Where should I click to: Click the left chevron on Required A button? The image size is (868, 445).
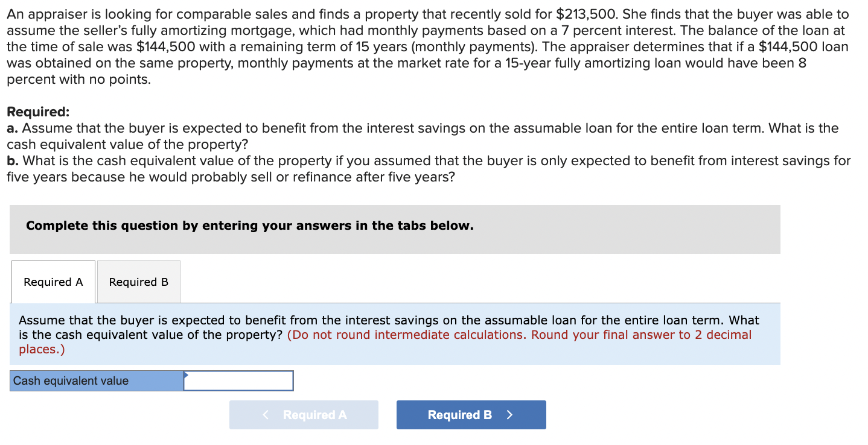coord(264,415)
